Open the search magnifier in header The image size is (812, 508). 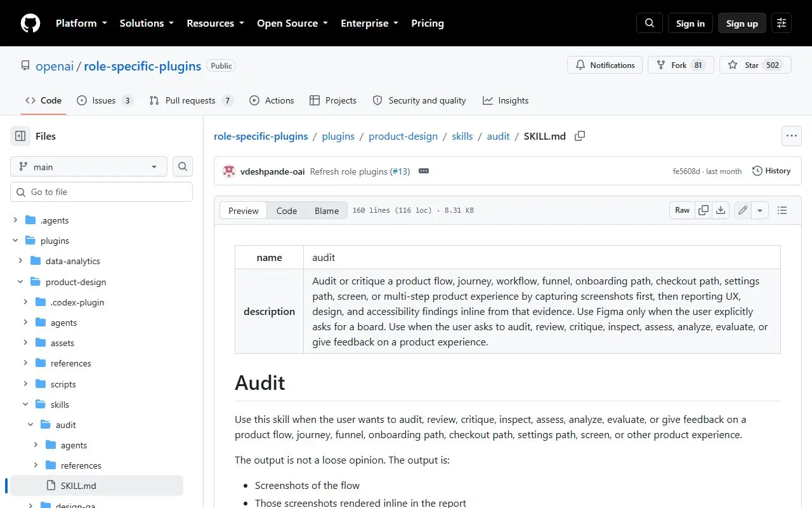pos(650,23)
